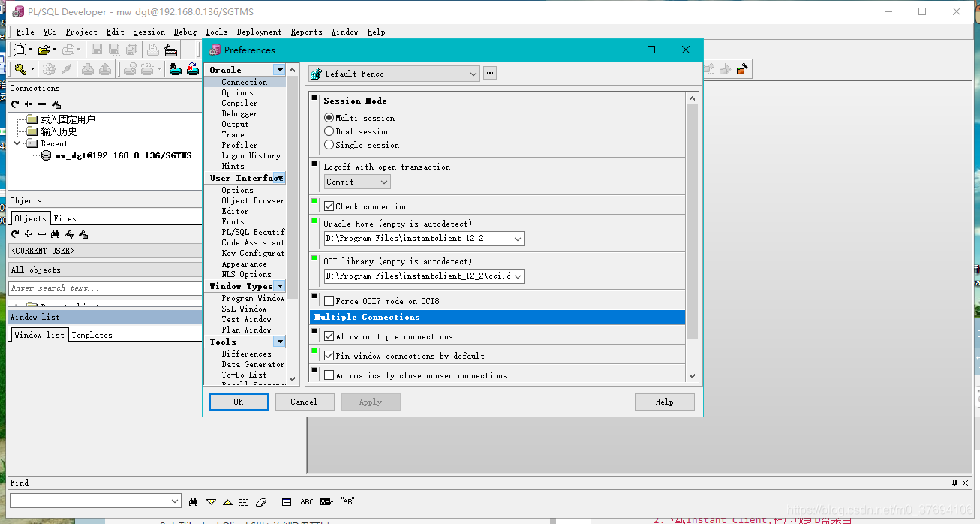Select the Dual session radio button
980x524 pixels.
coord(329,131)
